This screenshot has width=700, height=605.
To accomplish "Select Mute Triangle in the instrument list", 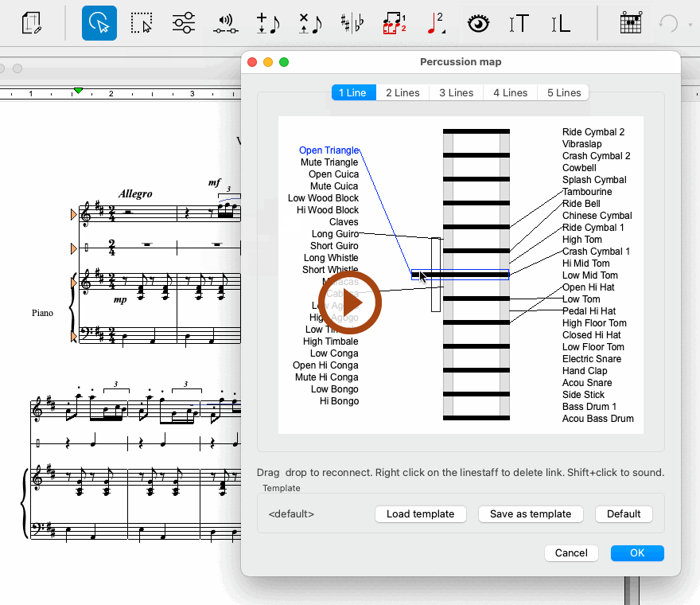I will pyautogui.click(x=329, y=162).
